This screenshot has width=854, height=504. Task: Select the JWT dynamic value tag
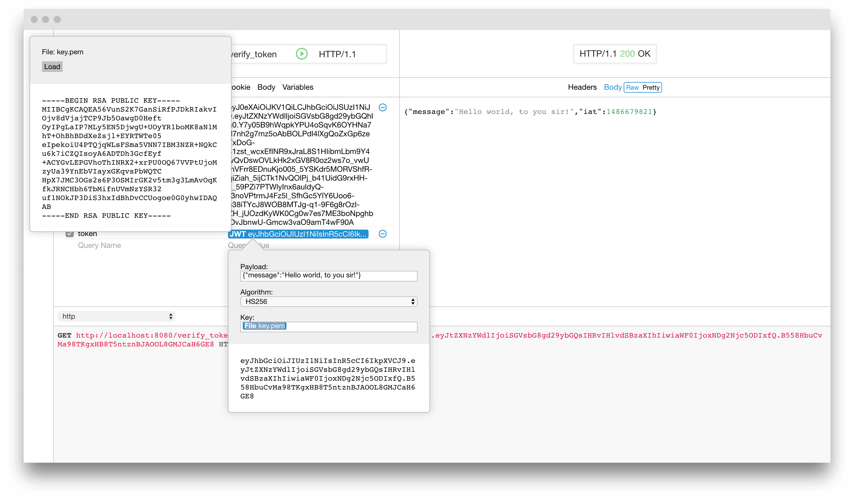pyautogui.click(x=298, y=234)
